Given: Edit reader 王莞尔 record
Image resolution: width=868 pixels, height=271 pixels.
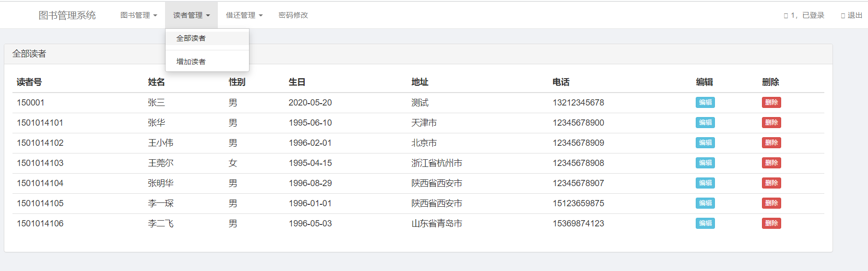Looking at the screenshot, I should 705,163.
